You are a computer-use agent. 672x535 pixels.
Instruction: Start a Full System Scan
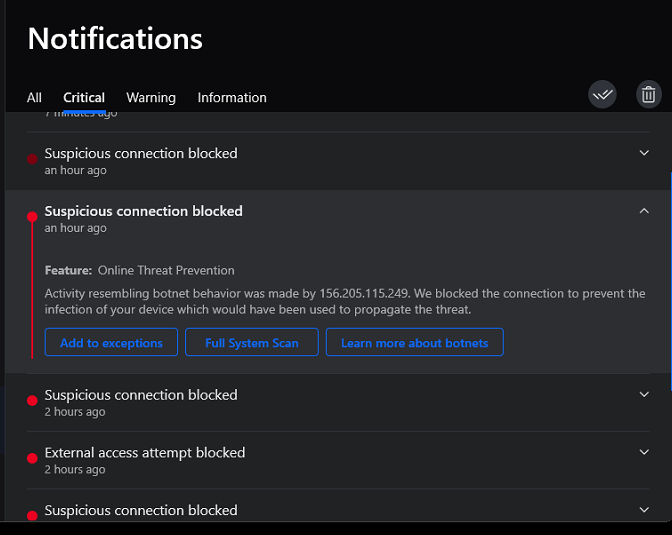252,342
